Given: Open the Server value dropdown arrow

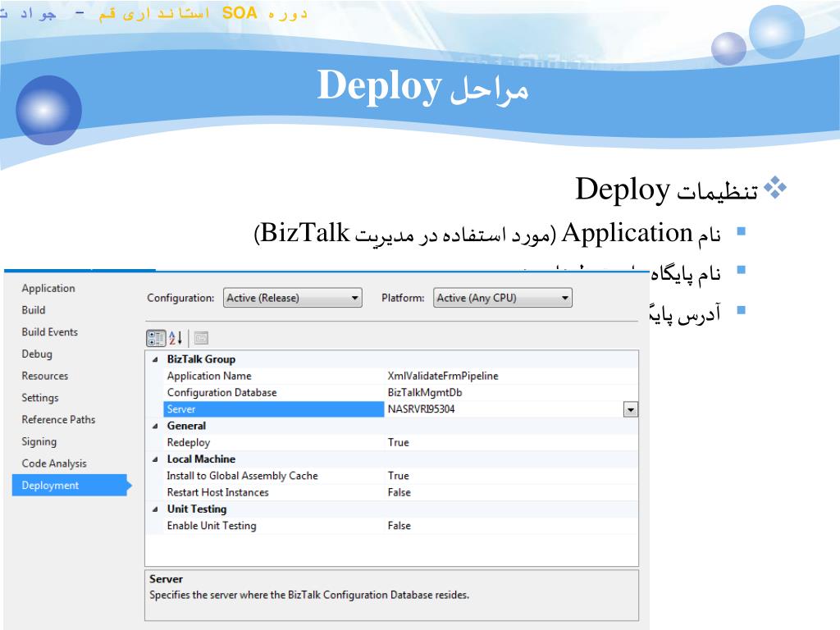Looking at the screenshot, I should tap(631, 409).
